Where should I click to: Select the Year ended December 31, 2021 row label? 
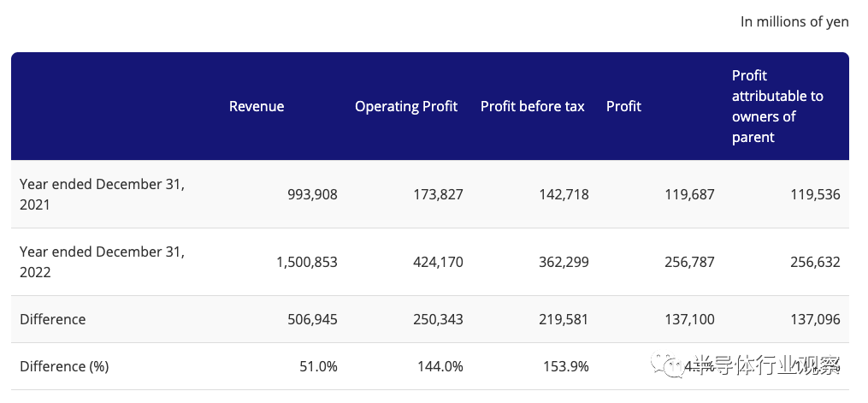coord(103,194)
